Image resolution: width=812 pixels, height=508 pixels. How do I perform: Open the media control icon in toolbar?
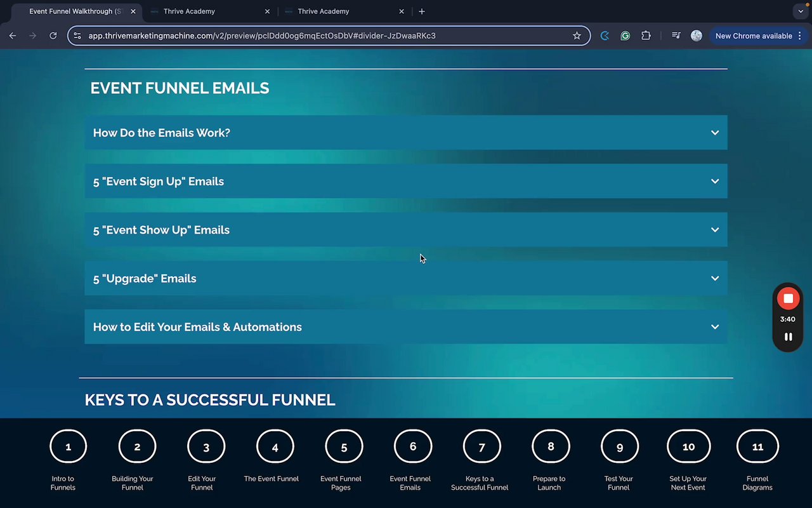(x=676, y=36)
